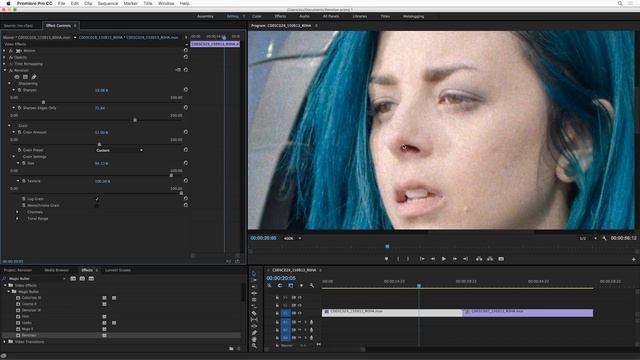Expand the Tonal Range group
The width and height of the screenshot is (640, 360).
(17, 218)
